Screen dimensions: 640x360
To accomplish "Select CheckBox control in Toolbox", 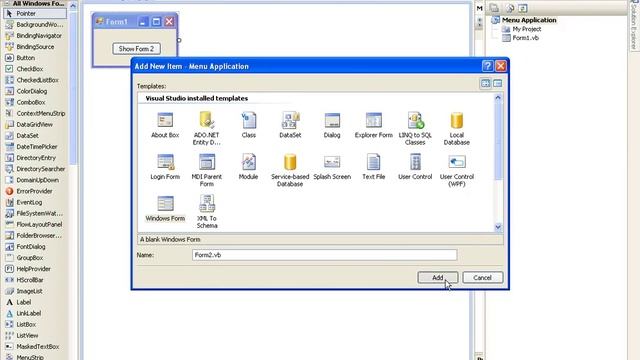I will pyautogui.click(x=35, y=69).
